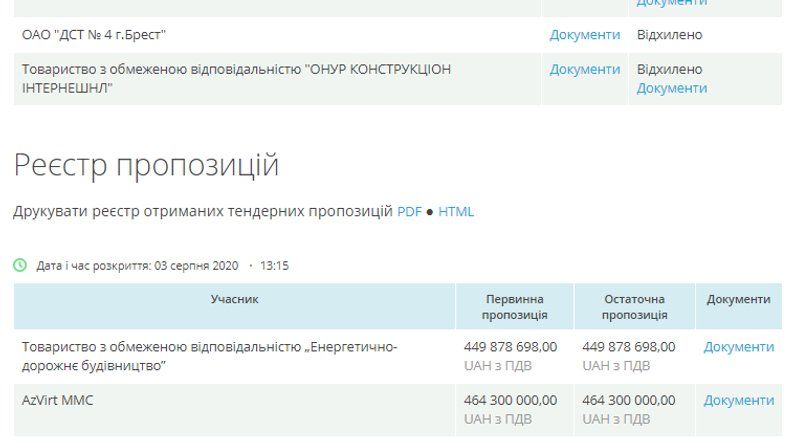This screenshot has height=446, width=794.
Task: Open Документи for Енергетично-дорожнє будівництво bid
Action: [738, 347]
